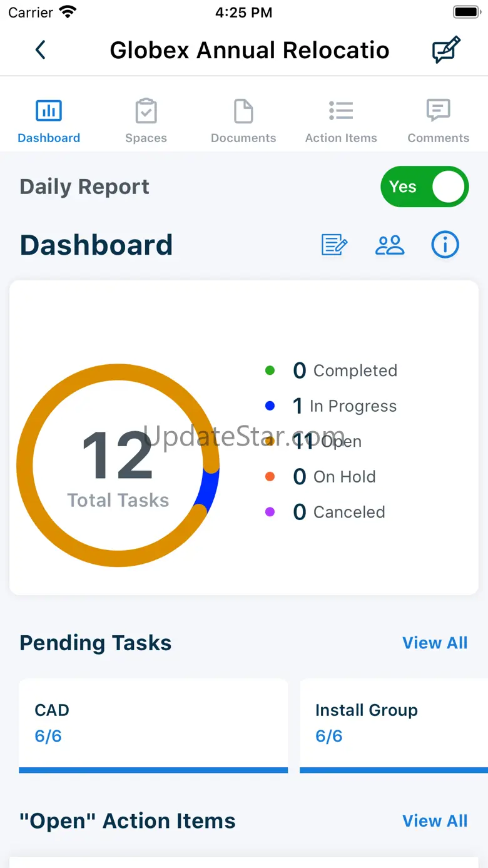The width and height of the screenshot is (488, 868).
Task: Switch to the Spaces tab label
Action: [146, 138]
